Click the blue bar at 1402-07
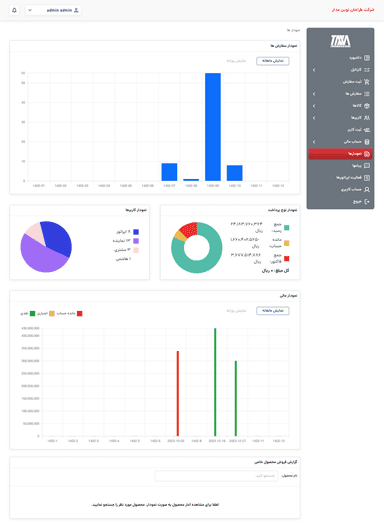Screen dimensions: 384x524 (169, 172)
